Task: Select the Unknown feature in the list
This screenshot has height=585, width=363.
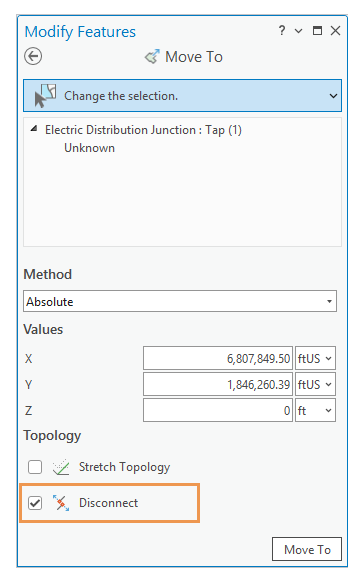Action: pos(90,148)
